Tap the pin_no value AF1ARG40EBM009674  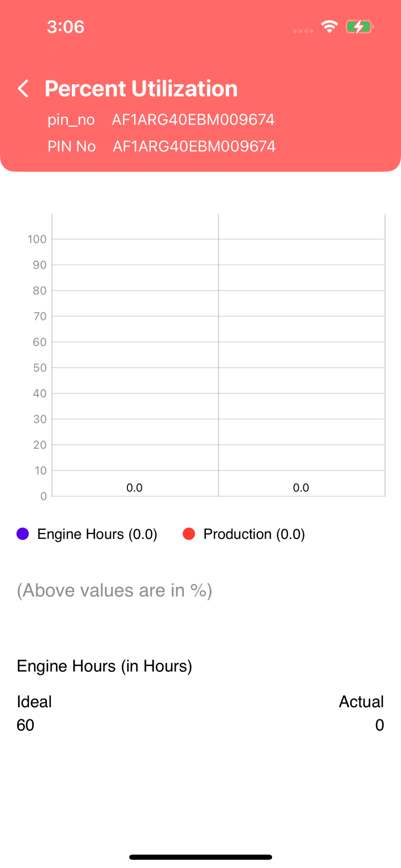pyautogui.click(x=193, y=119)
